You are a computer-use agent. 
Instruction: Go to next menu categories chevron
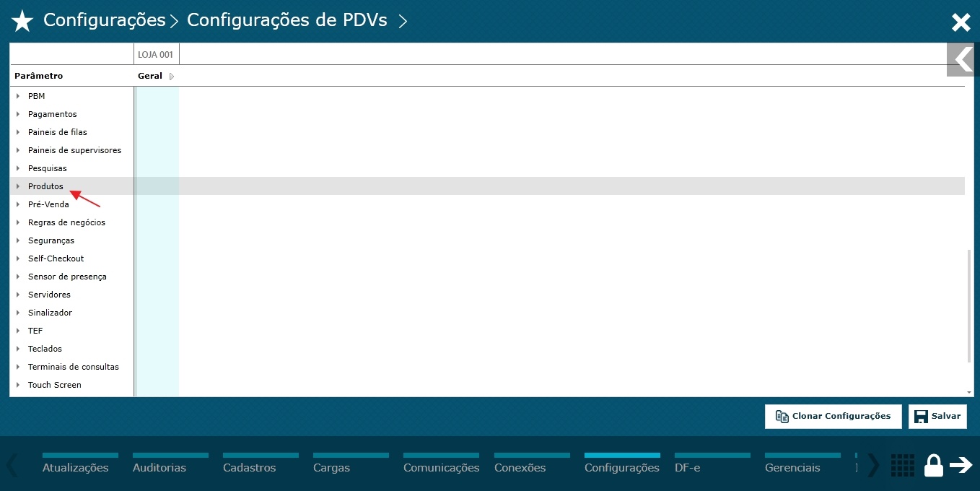[873, 466]
